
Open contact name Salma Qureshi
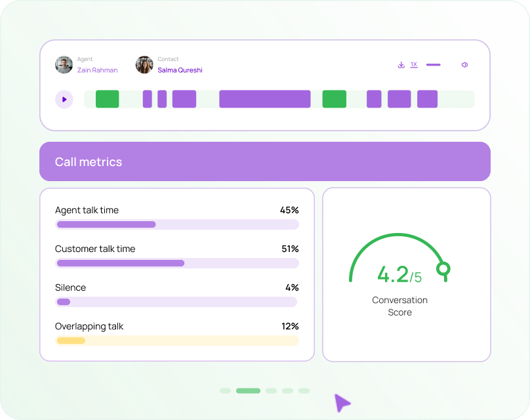coord(180,70)
